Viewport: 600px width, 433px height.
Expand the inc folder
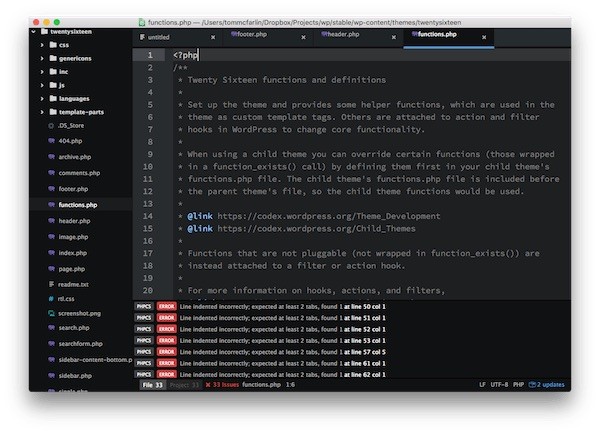[x=42, y=72]
